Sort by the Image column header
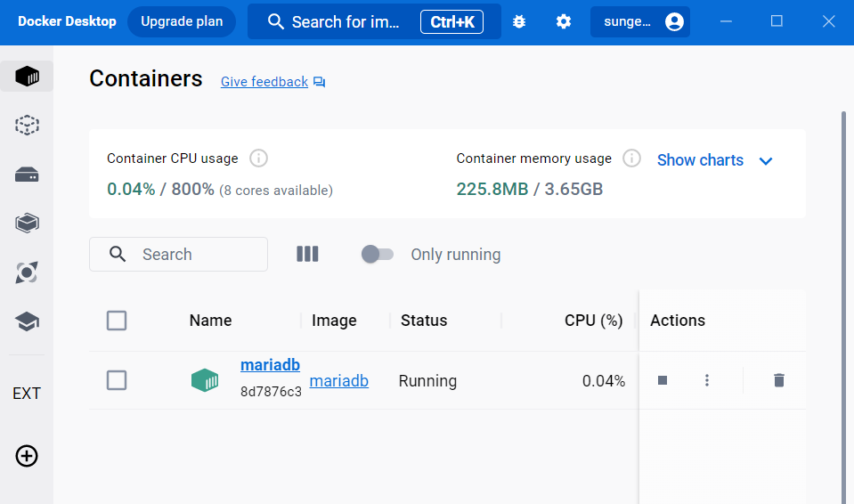Image resolution: width=854 pixels, height=504 pixels. point(334,321)
